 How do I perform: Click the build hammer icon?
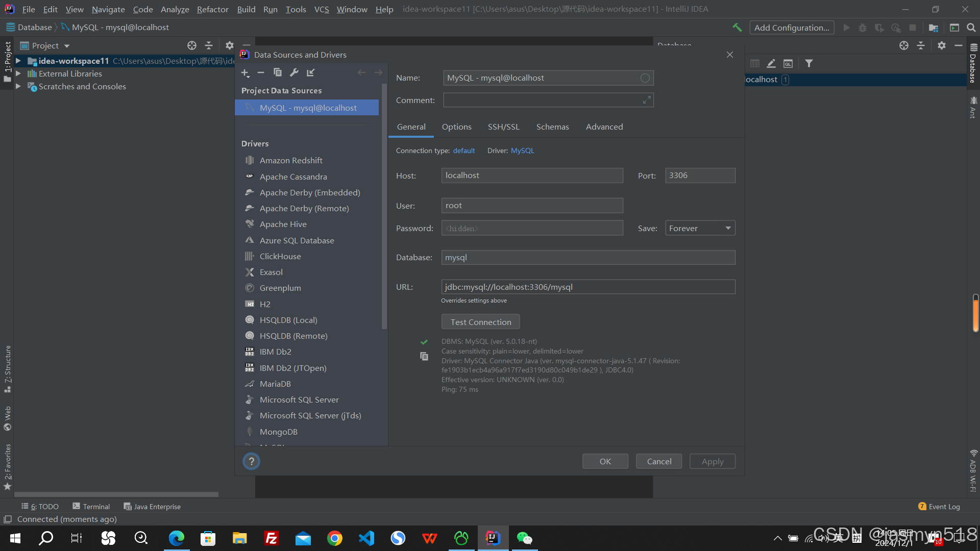click(x=737, y=28)
